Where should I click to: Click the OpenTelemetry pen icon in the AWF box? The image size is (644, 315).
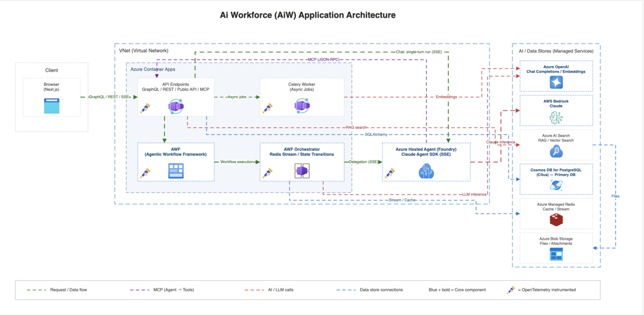(145, 173)
